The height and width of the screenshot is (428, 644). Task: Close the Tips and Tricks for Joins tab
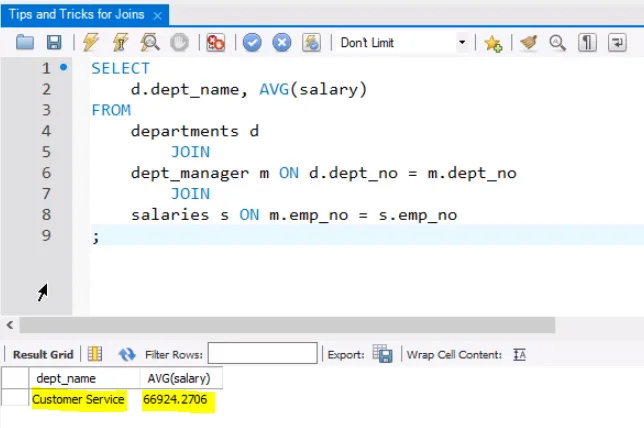point(158,15)
